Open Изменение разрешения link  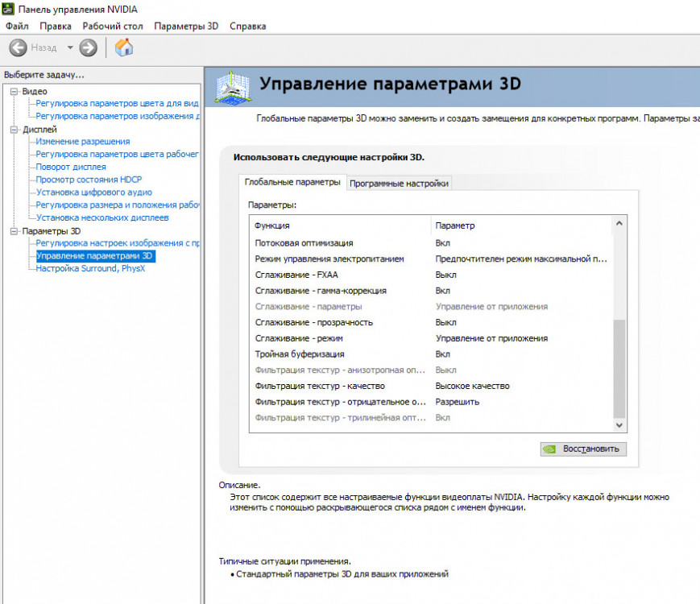pyautogui.click(x=83, y=142)
